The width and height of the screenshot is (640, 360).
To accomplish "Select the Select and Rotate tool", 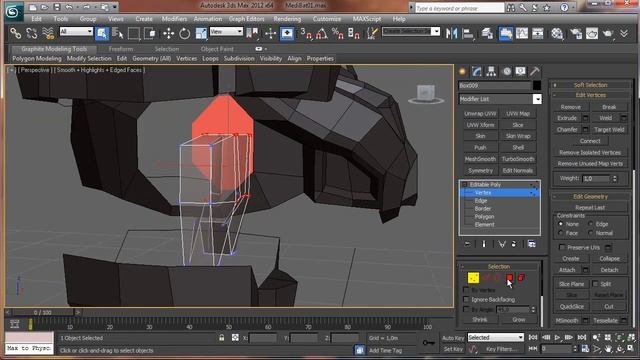I will pyautogui.click(x=184, y=33).
